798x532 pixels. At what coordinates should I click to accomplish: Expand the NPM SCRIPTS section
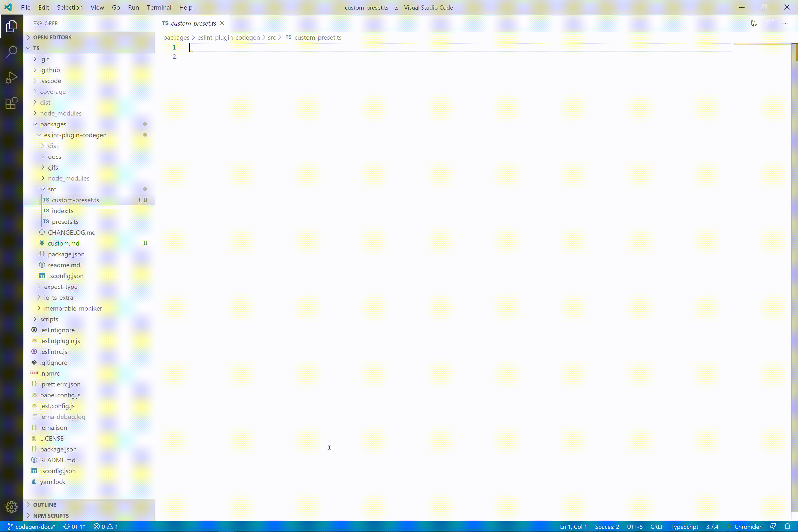tap(51, 515)
